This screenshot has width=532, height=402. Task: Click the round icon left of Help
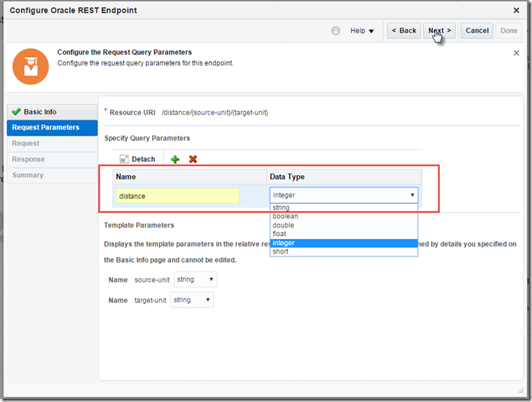(336, 30)
